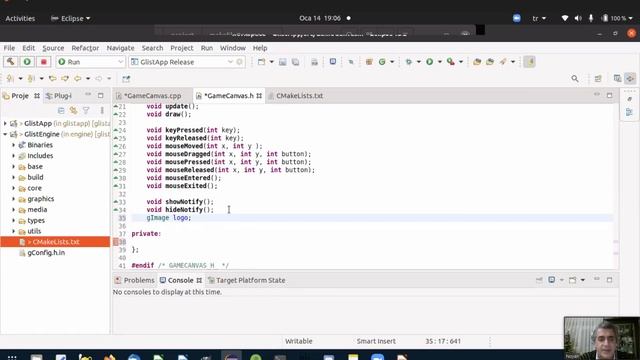Viewport: 640px width, 360px height.
Task: Select the highlighted CMakeLists.txt tree item
Action: click(x=55, y=242)
